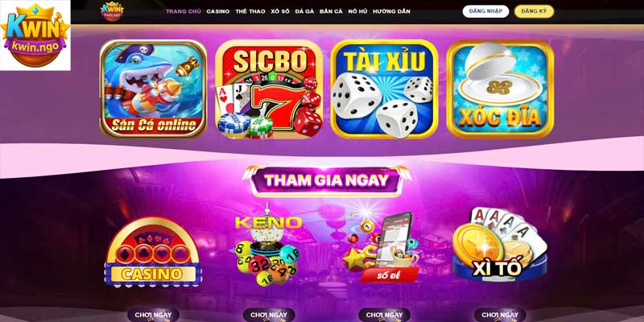Select the Bắn Cá menu item
The image size is (644, 322).
[331, 11]
